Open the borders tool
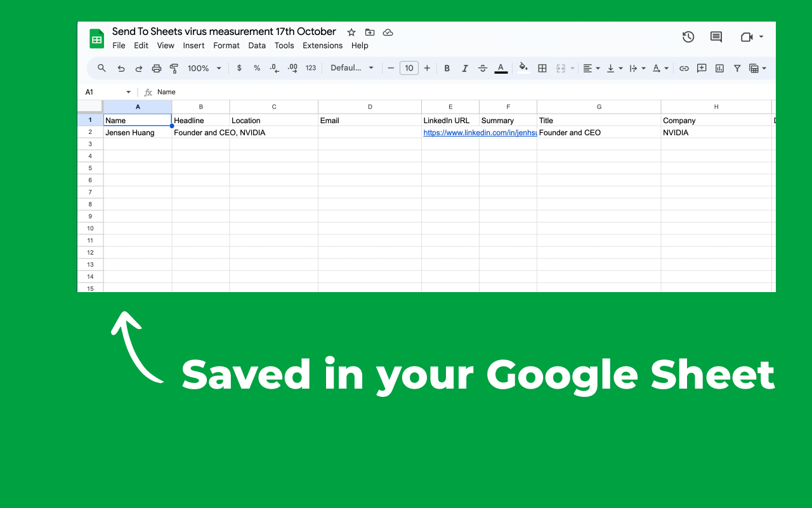Image resolution: width=812 pixels, height=508 pixels. [x=542, y=68]
